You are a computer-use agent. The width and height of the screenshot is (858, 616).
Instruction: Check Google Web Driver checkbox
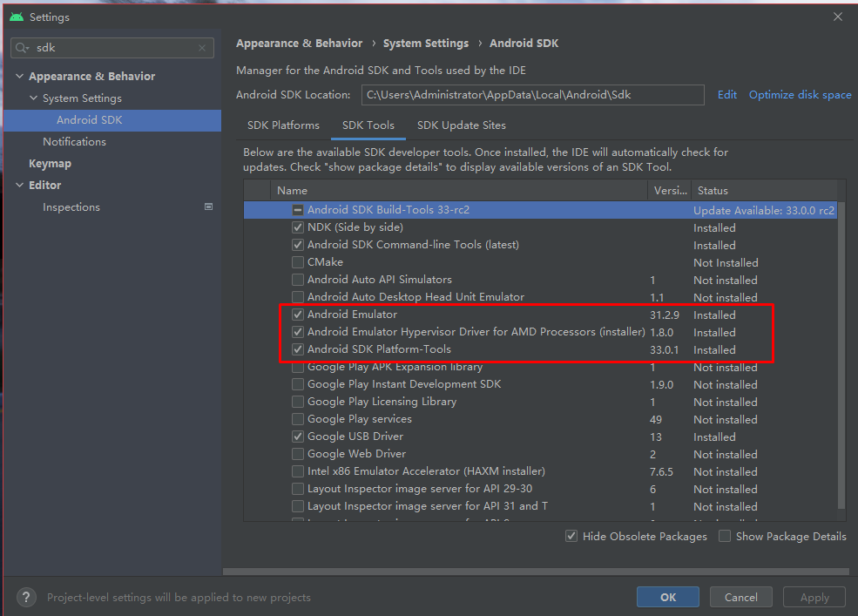click(x=298, y=454)
